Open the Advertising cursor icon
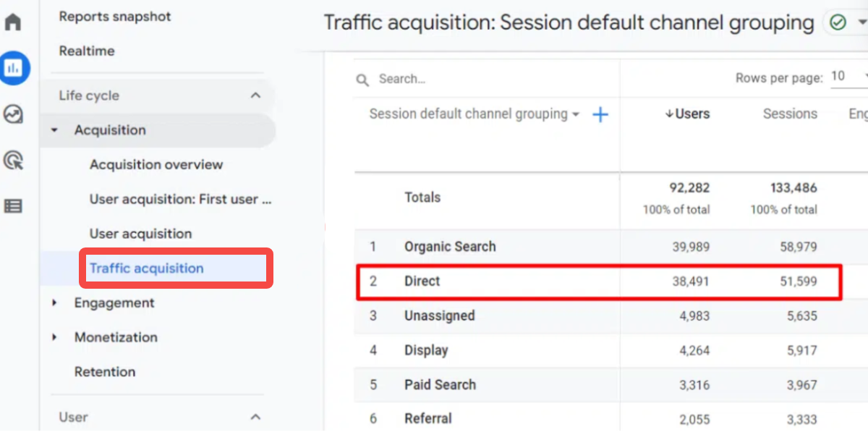The image size is (868, 432). 13,160
